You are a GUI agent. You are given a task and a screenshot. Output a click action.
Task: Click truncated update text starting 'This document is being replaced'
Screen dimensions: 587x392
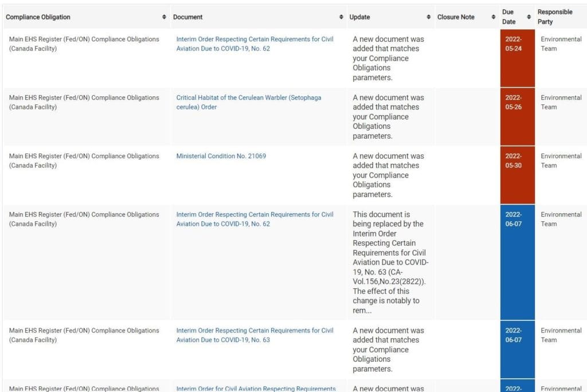(390, 262)
